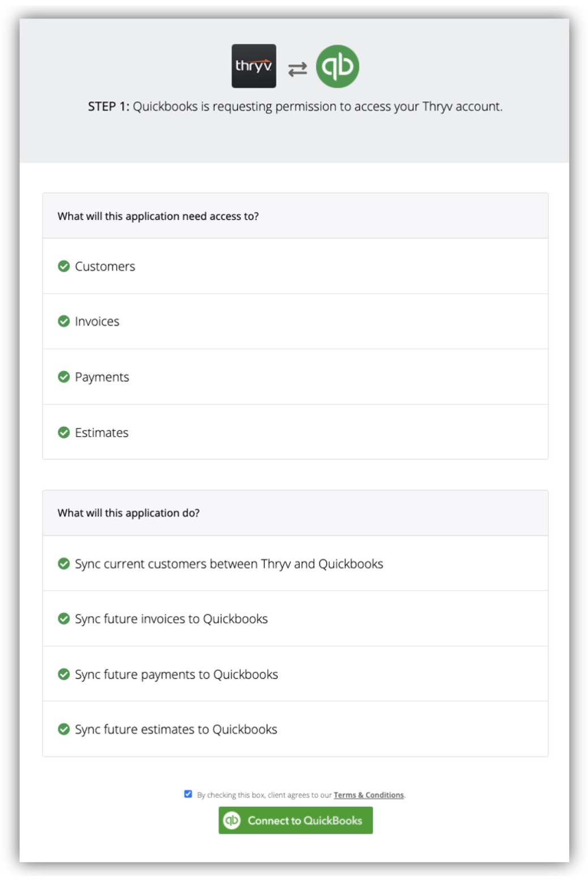
Task: Uncheck the Terms & Conditions agreement checkbox
Action: (188, 794)
